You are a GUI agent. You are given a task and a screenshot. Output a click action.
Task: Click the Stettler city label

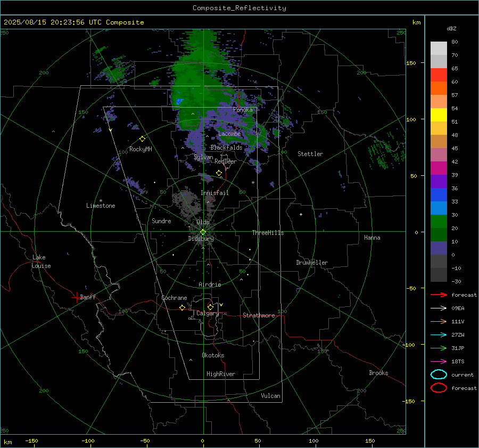tap(310, 154)
